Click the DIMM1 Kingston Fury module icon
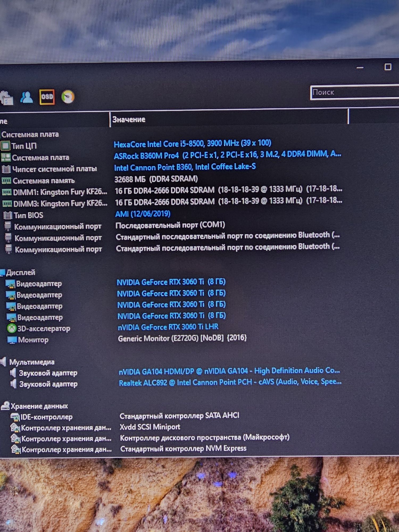The image size is (399, 532). coord(7,192)
